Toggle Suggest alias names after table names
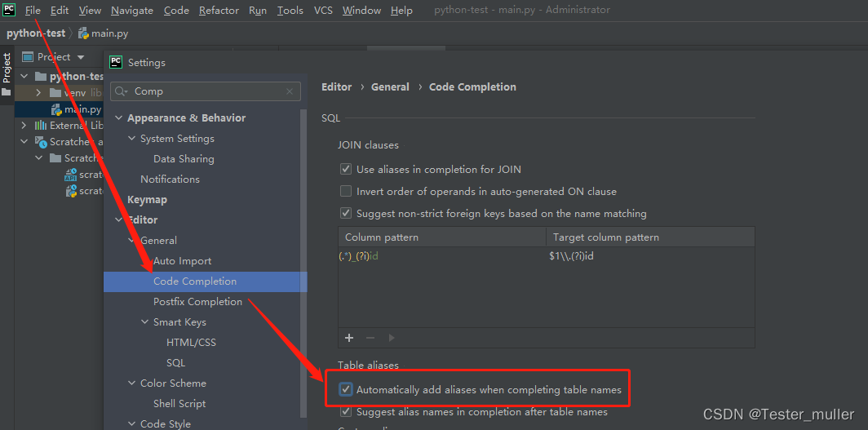The width and height of the screenshot is (868, 430). (x=346, y=411)
